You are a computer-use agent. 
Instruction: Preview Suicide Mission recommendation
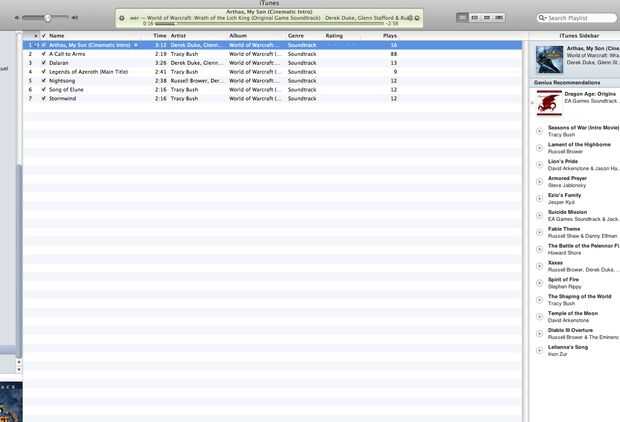pos(539,216)
